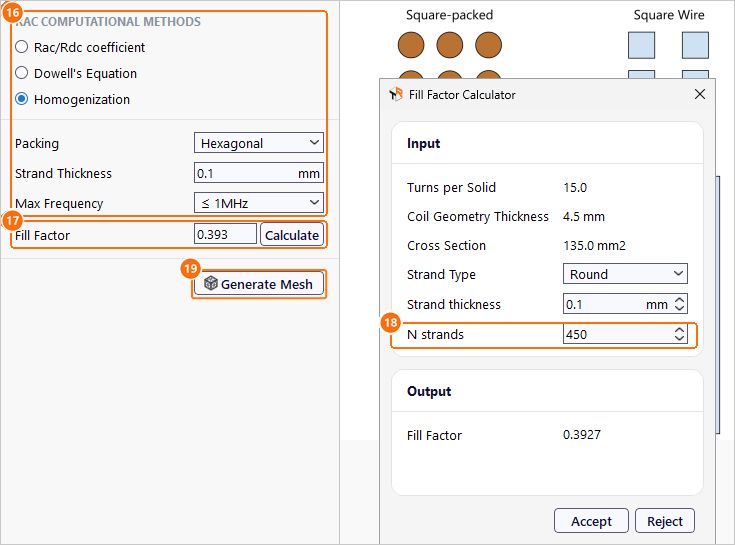Viewport: 735px width, 545px height.
Task: Click the Fill Factor Calculator title icon
Action: point(396,94)
